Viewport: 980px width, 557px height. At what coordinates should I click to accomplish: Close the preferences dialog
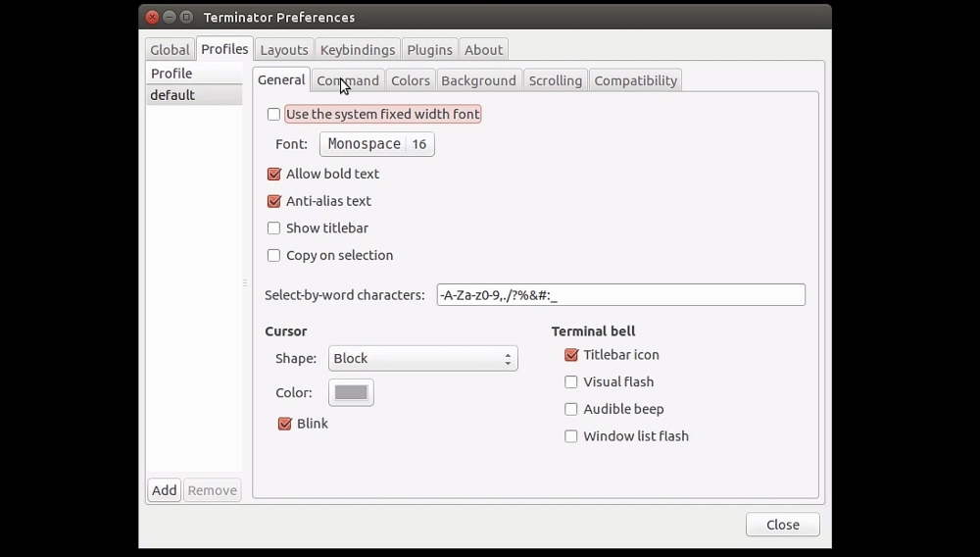point(782,525)
